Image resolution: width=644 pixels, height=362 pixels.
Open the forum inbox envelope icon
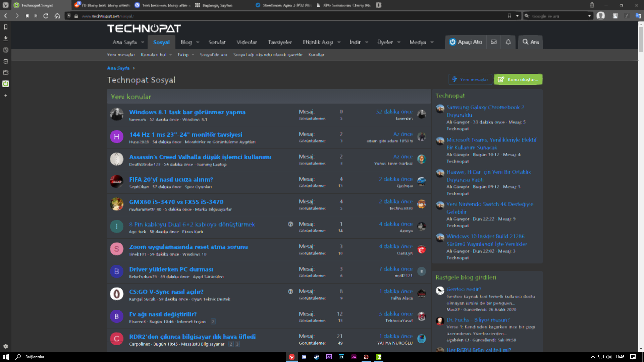coord(493,42)
